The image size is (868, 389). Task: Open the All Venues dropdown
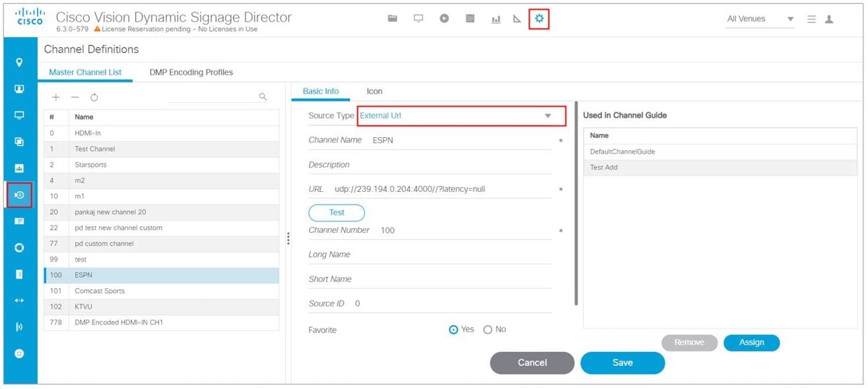coord(759,19)
